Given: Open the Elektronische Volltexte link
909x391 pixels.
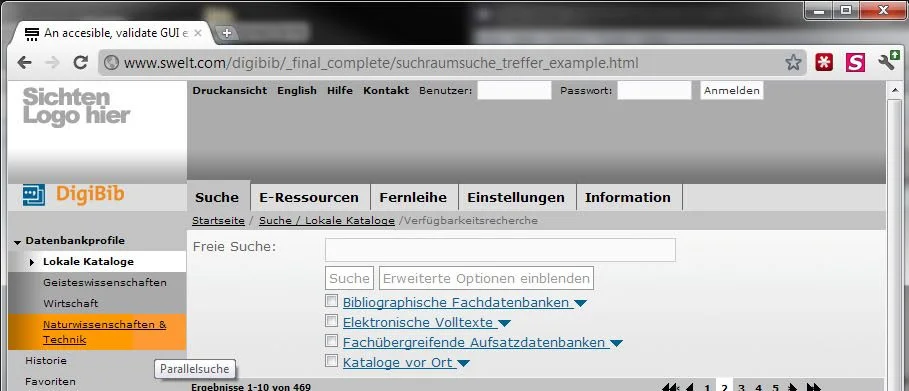Looking at the screenshot, I should coord(418,322).
